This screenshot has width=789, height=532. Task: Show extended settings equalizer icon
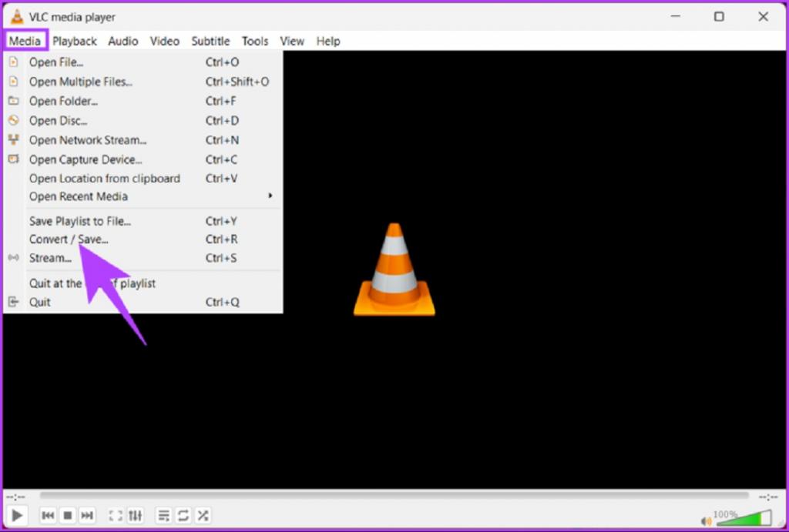[135, 515]
